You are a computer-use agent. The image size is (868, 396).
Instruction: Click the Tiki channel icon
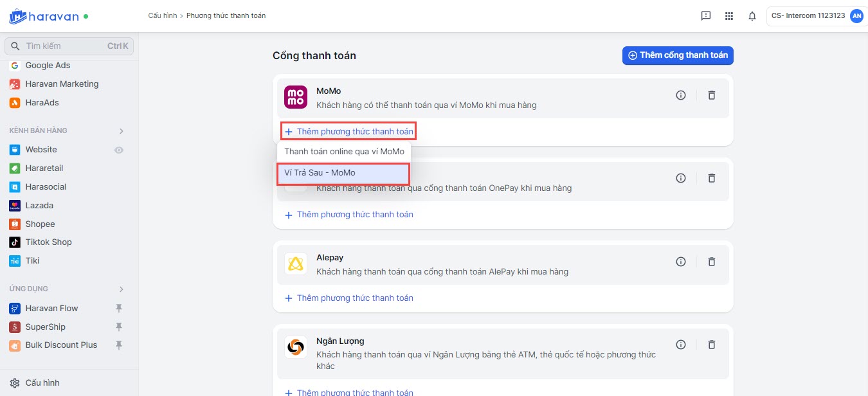(15, 261)
